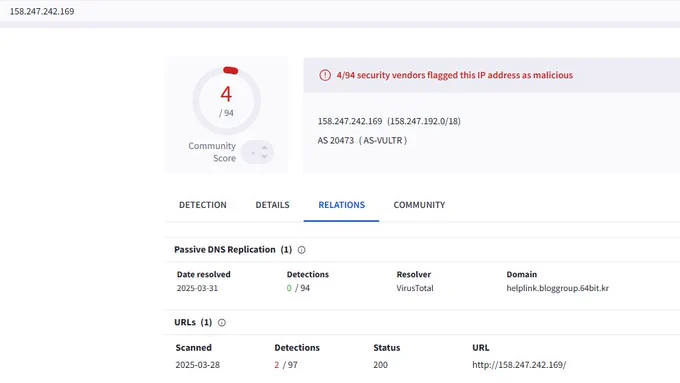
Task: Select the RELATIONS tab
Action: pyautogui.click(x=341, y=205)
